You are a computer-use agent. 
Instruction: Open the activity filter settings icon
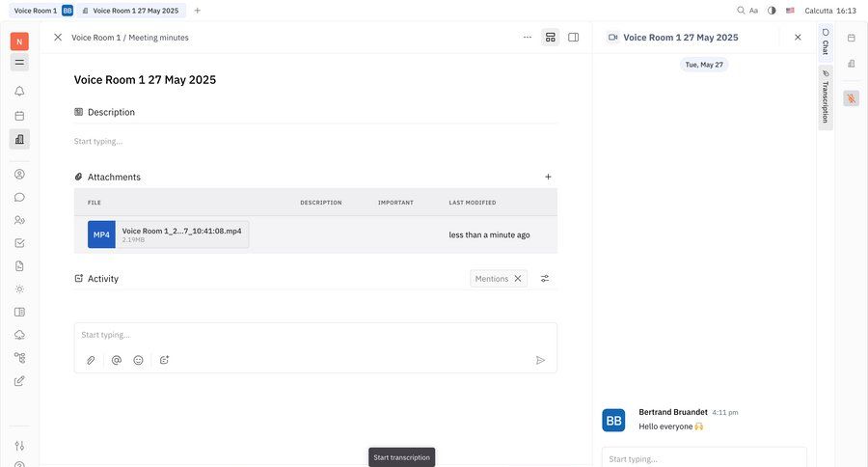pos(545,279)
